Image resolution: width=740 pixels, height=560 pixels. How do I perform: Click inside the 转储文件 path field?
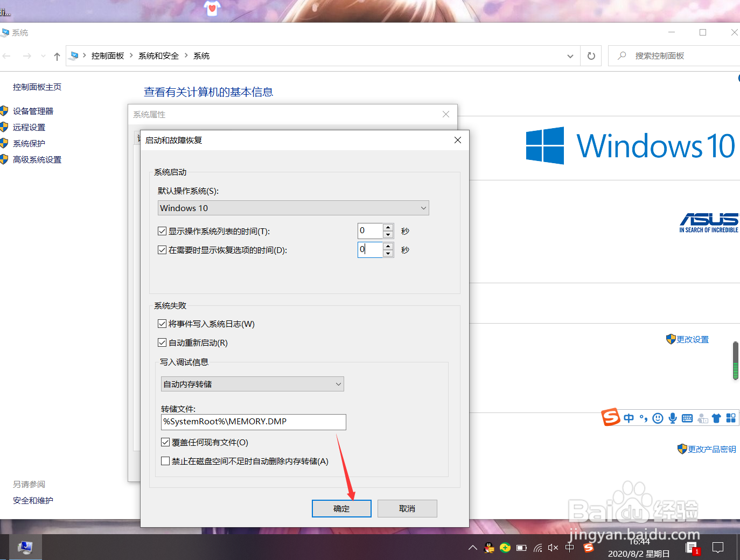253,422
